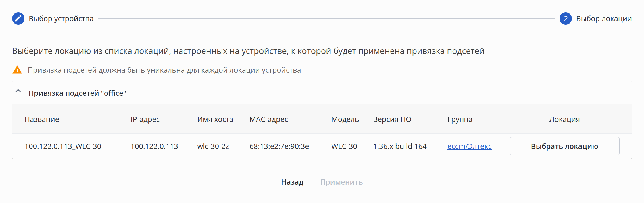Go to the "Выбор устройства" step

pyautogui.click(x=61, y=19)
